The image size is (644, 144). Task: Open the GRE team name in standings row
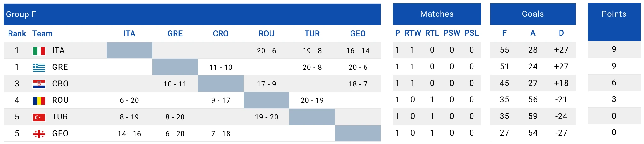(60, 67)
